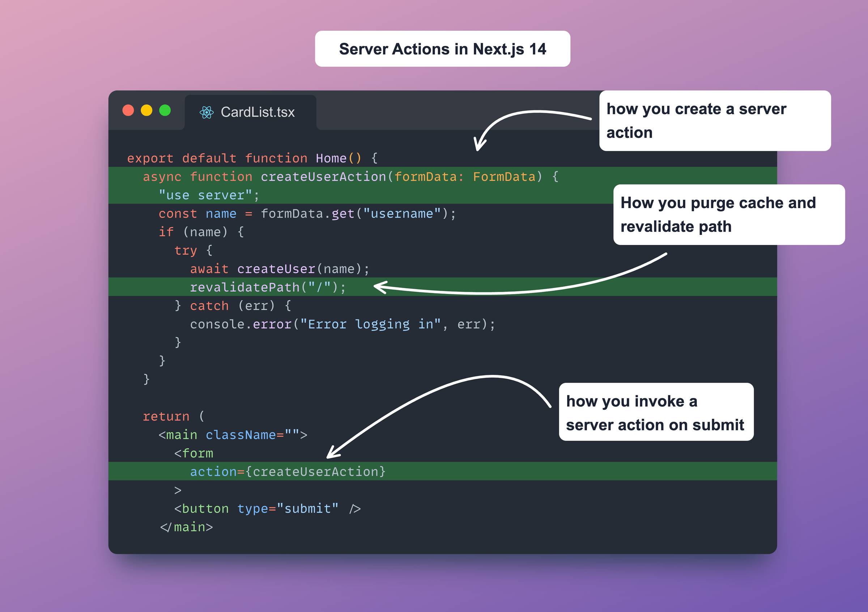Click 'how you create a server action' note
Image resolution: width=868 pixels, height=612 pixels.
(715, 121)
